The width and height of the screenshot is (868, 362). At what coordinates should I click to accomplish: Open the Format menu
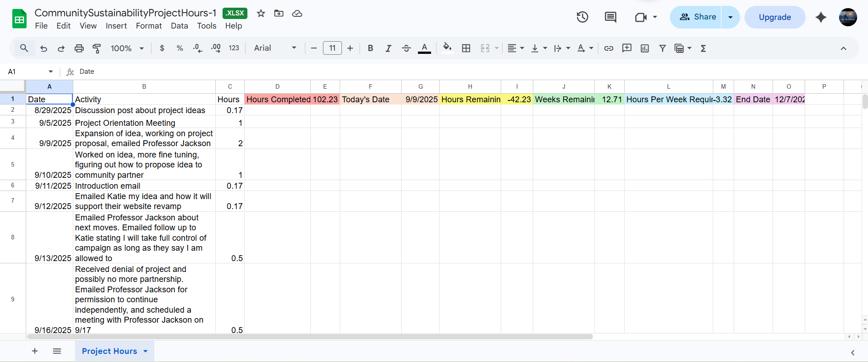tap(149, 26)
